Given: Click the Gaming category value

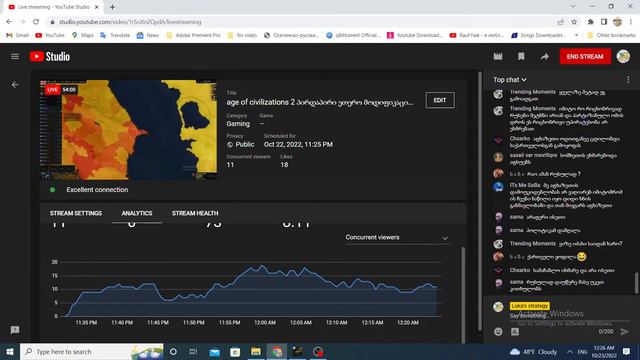Looking at the screenshot, I should pyautogui.click(x=238, y=124).
